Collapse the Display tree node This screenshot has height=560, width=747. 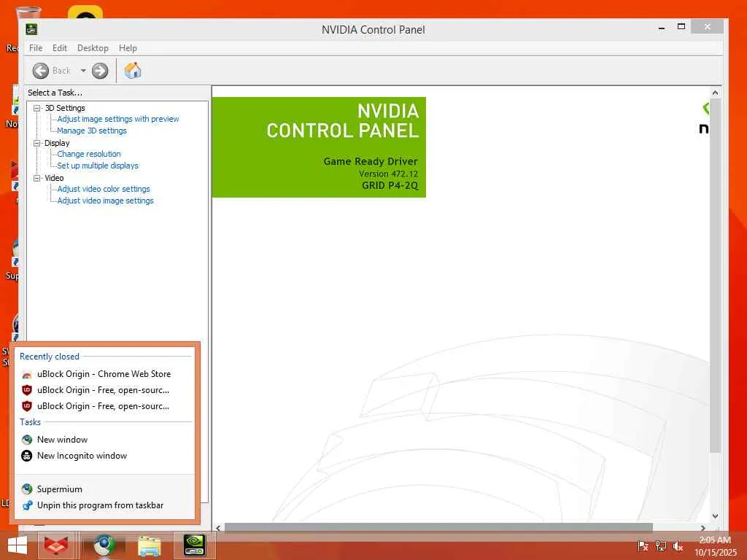(36, 143)
